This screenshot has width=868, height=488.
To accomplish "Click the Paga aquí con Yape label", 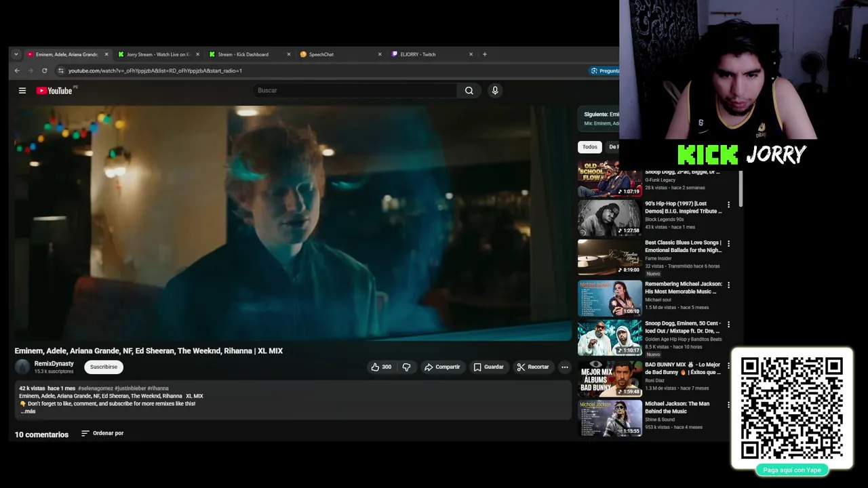I will click(x=792, y=470).
